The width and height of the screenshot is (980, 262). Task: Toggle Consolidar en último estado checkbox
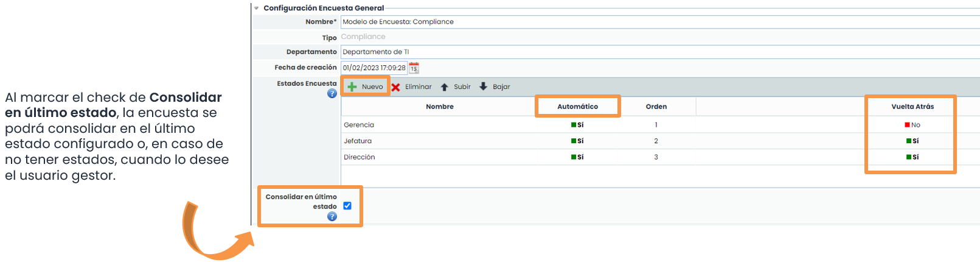[x=347, y=206]
